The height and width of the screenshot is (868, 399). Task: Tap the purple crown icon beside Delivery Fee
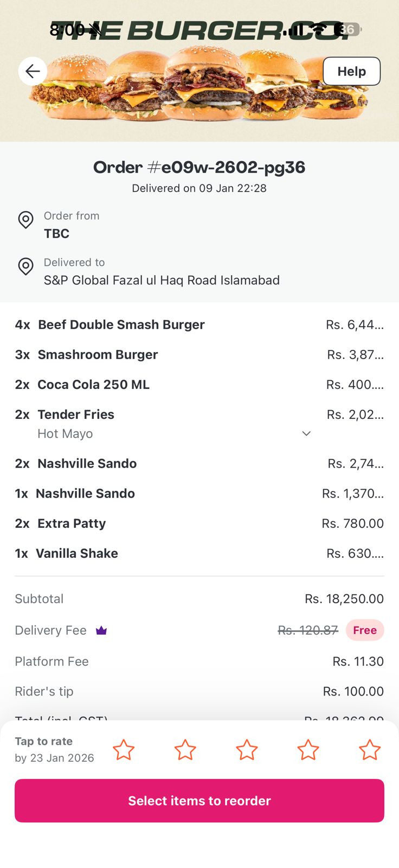click(x=101, y=630)
